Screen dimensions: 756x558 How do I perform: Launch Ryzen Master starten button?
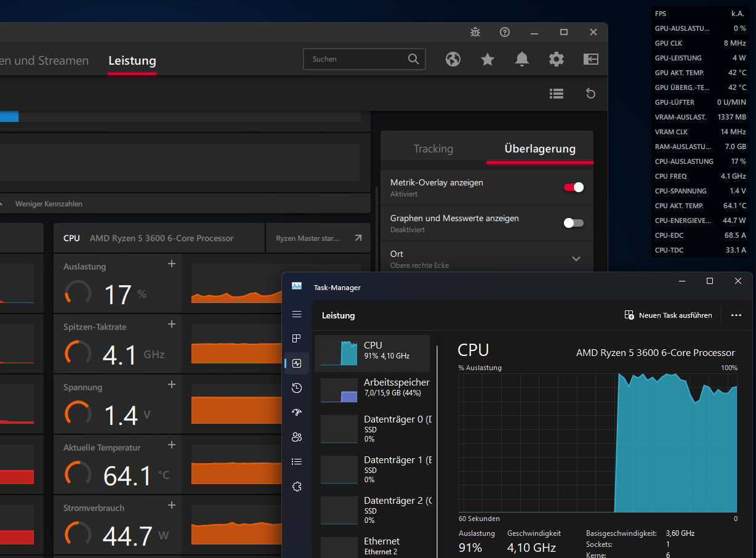[x=318, y=238]
